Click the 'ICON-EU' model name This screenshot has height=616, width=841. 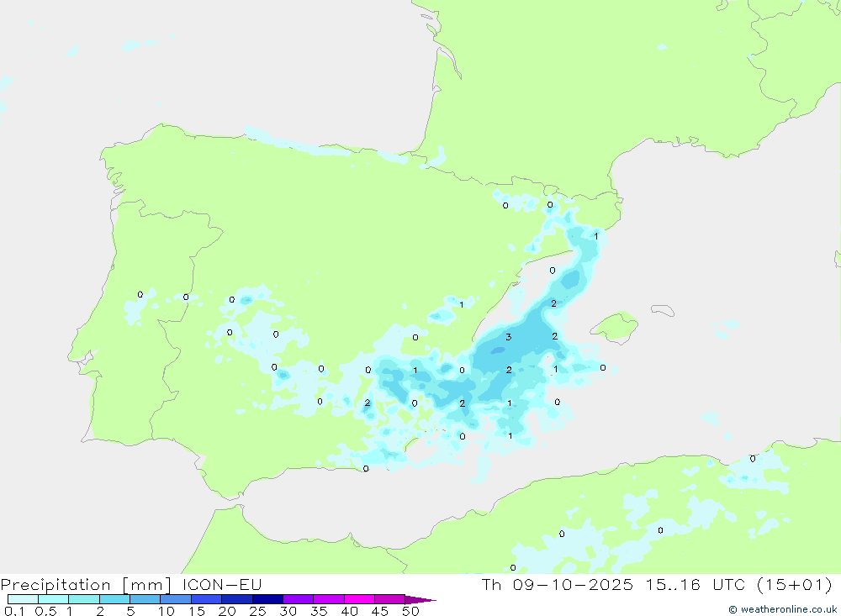click(x=222, y=584)
